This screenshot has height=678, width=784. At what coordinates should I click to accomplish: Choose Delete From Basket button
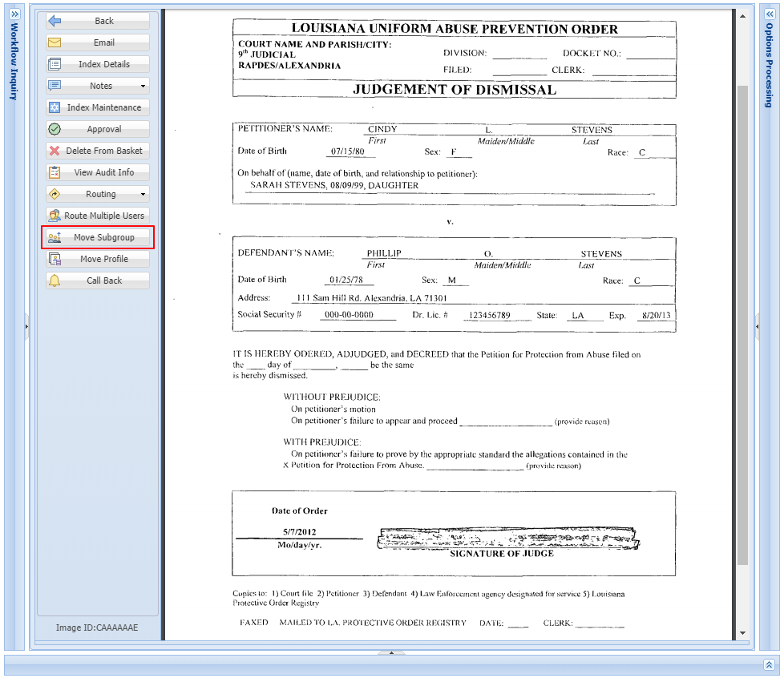point(98,151)
